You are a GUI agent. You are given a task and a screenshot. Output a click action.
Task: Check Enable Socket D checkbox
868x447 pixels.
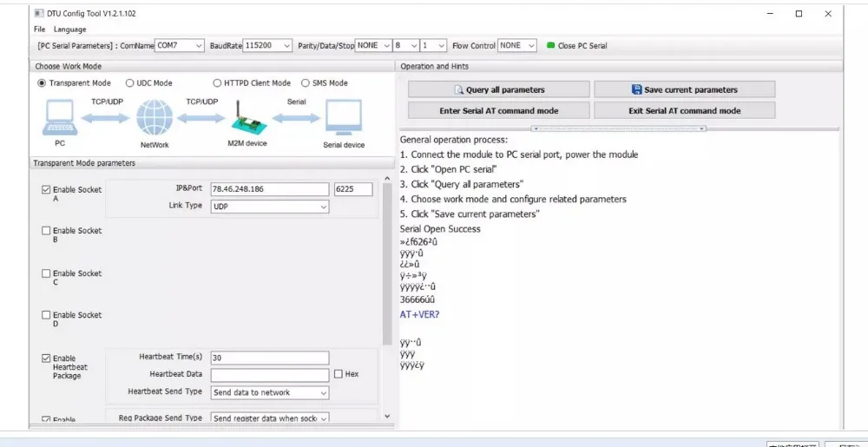tap(46, 315)
